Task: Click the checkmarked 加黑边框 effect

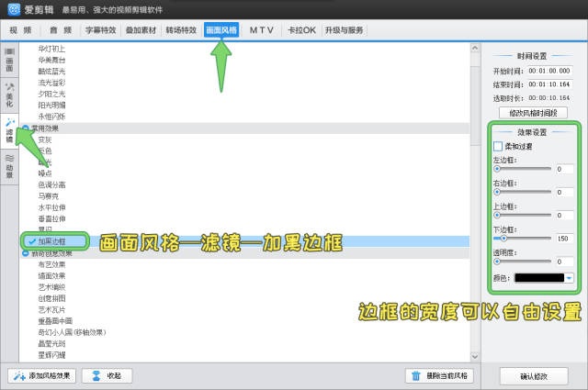Action: pyautogui.click(x=51, y=241)
